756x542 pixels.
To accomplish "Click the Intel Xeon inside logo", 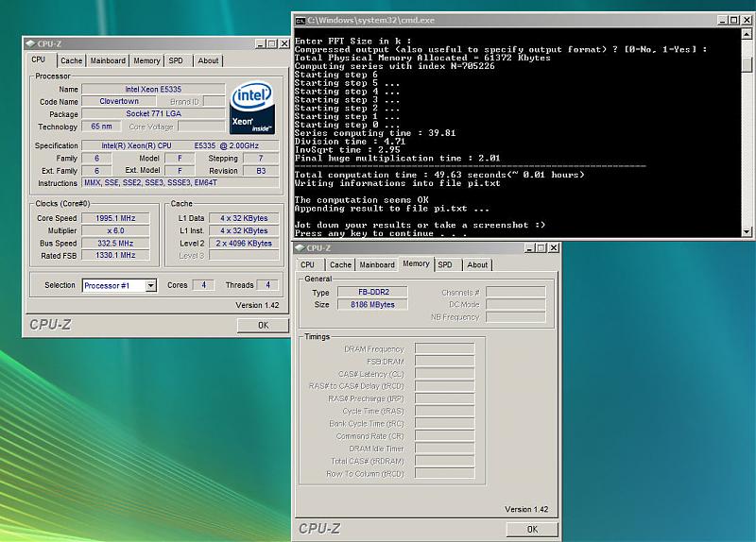I will point(252,108).
